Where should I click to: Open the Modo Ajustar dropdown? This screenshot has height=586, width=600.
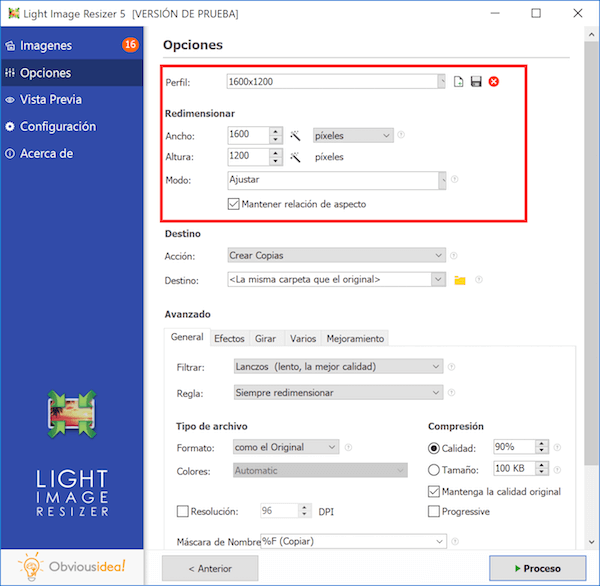pyautogui.click(x=442, y=180)
